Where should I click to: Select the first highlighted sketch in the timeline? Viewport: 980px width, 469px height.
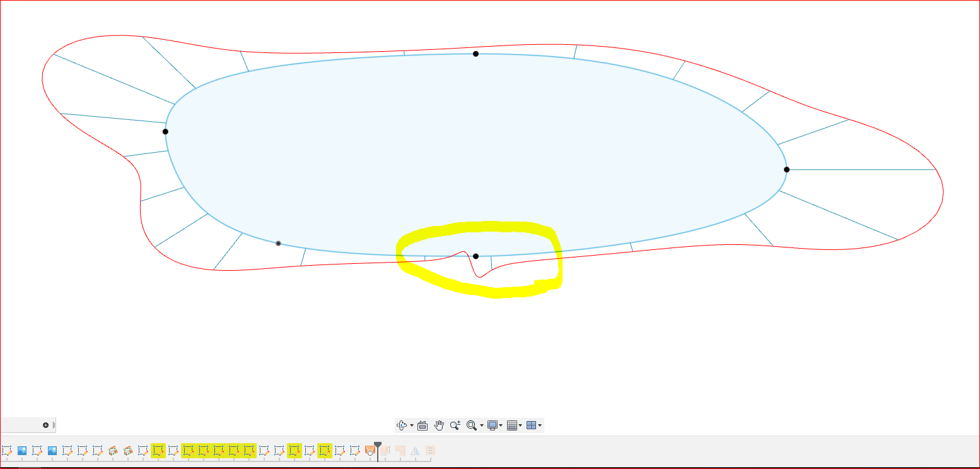[x=158, y=451]
